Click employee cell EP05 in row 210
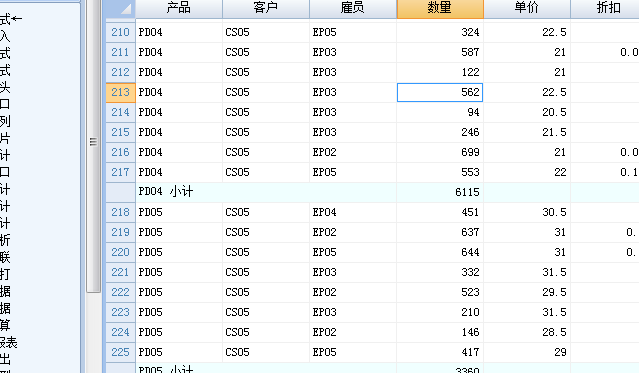The image size is (639, 373). point(353,32)
